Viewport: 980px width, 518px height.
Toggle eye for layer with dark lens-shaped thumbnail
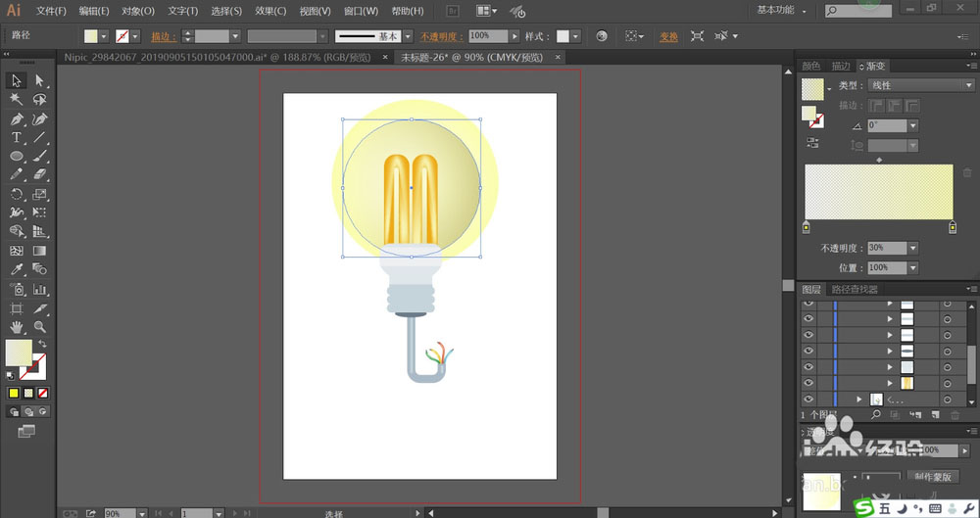point(808,351)
